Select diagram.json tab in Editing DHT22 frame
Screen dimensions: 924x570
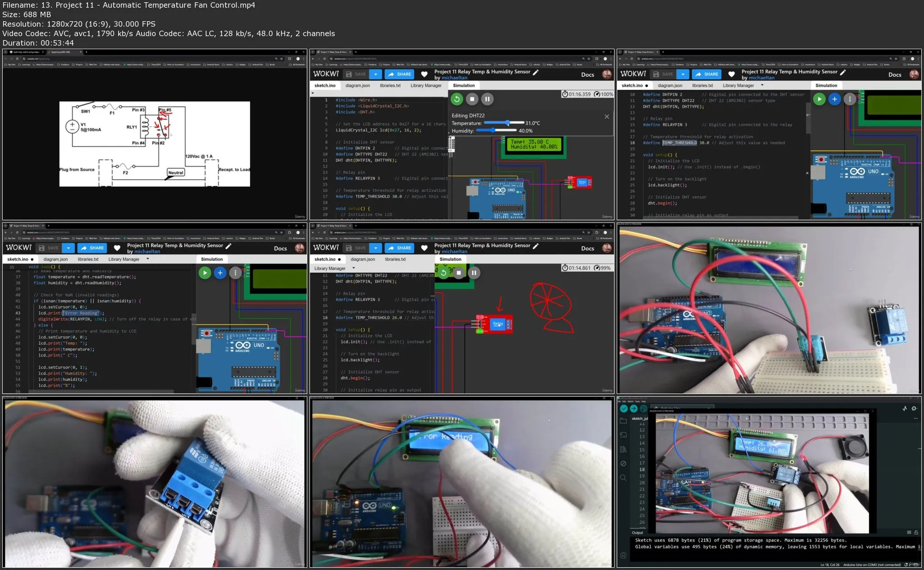click(x=357, y=85)
